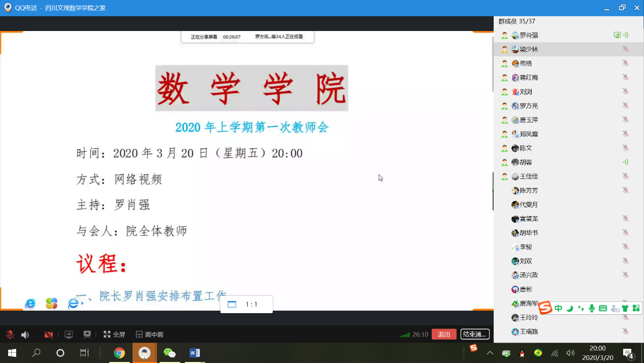Select member 梁少林 in the list

click(x=528, y=49)
